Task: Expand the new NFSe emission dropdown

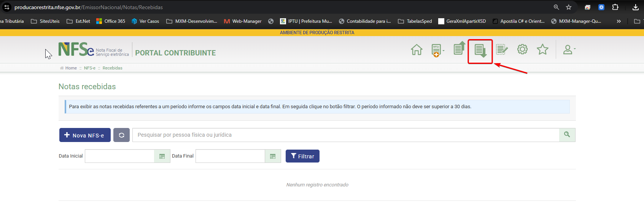Action: [x=438, y=50]
